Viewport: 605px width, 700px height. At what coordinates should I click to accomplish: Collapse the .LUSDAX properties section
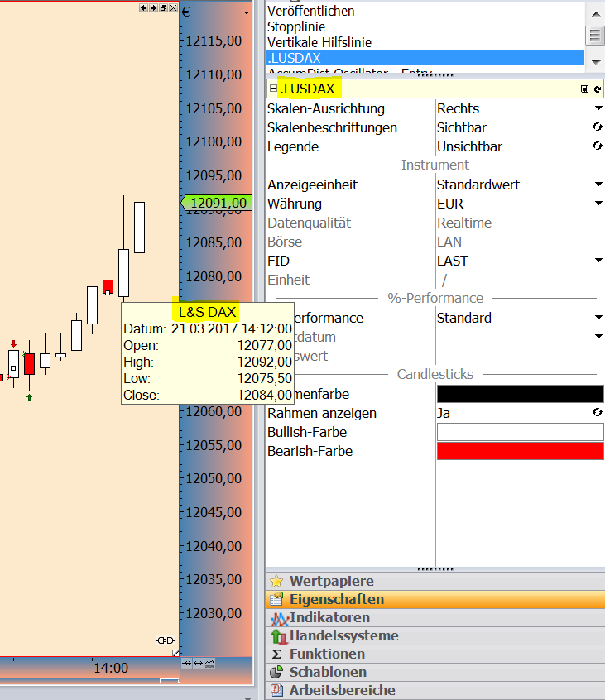tap(273, 89)
